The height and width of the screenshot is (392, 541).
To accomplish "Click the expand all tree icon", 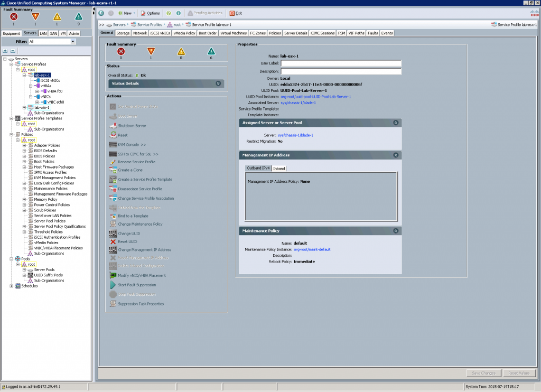I will (x=5, y=51).
